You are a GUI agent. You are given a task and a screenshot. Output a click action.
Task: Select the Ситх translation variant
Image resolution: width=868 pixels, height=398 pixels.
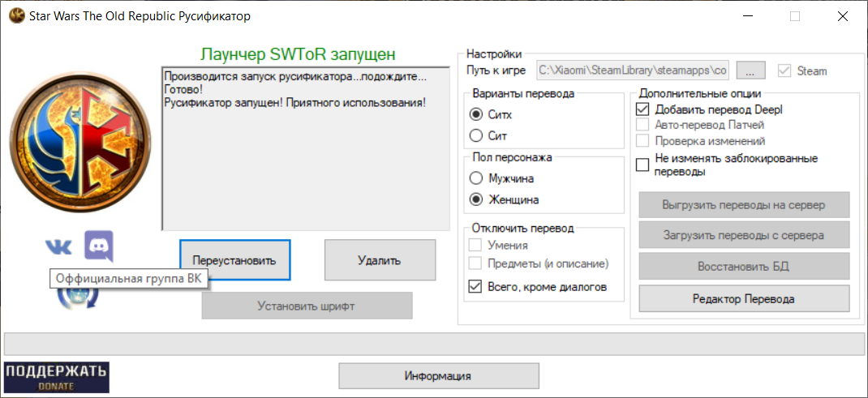pos(475,115)
